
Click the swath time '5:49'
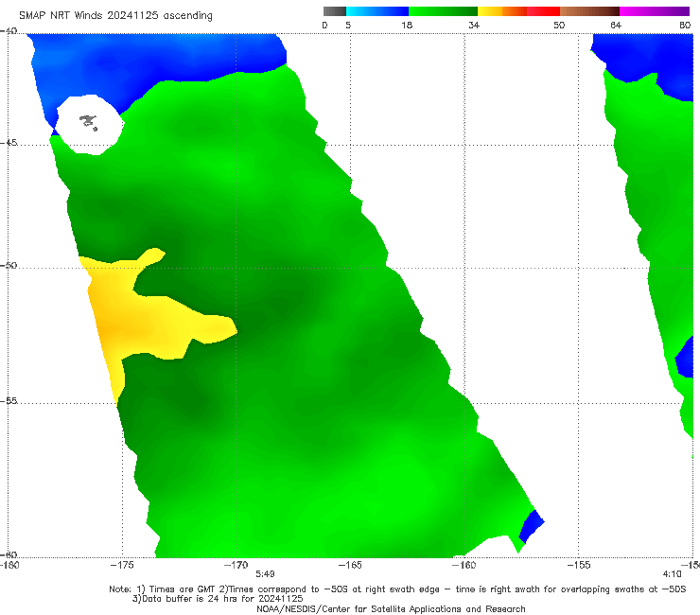(265, 574)
